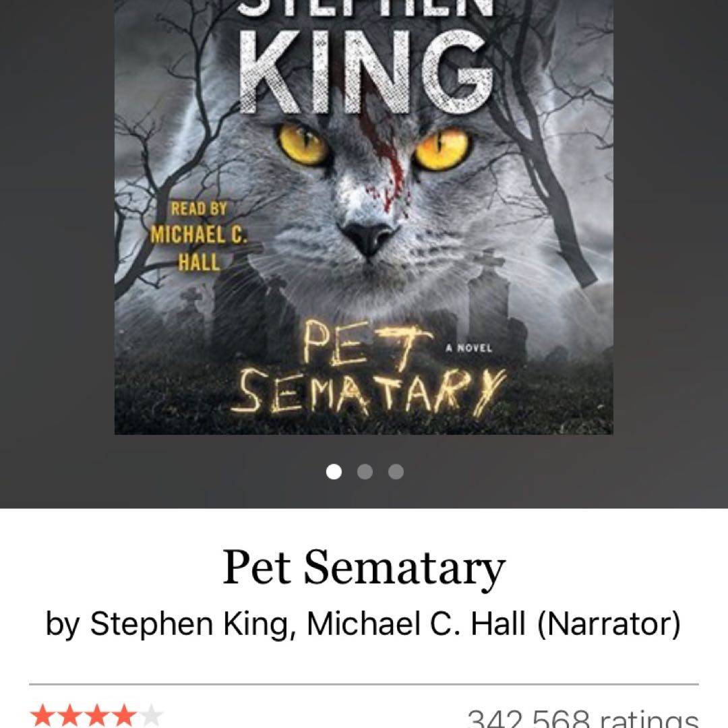Switch to the third carousel dot
The height and width of the screenshot is (728, 728).
click(x=396, y=472)
